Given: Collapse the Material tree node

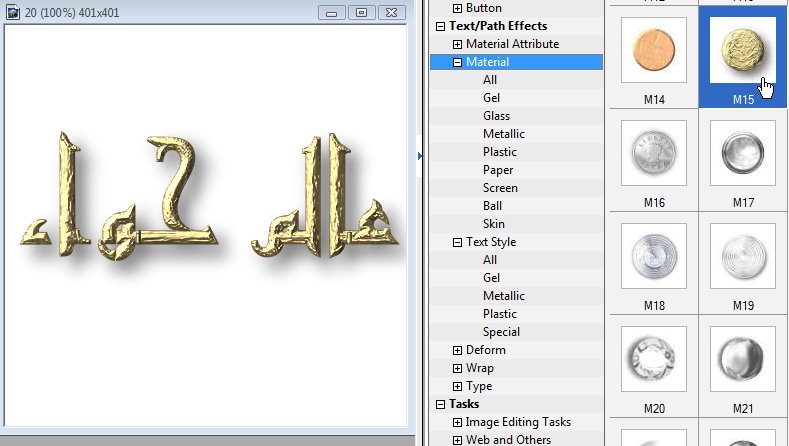Looking at the screenshot, I should point(458,62).
